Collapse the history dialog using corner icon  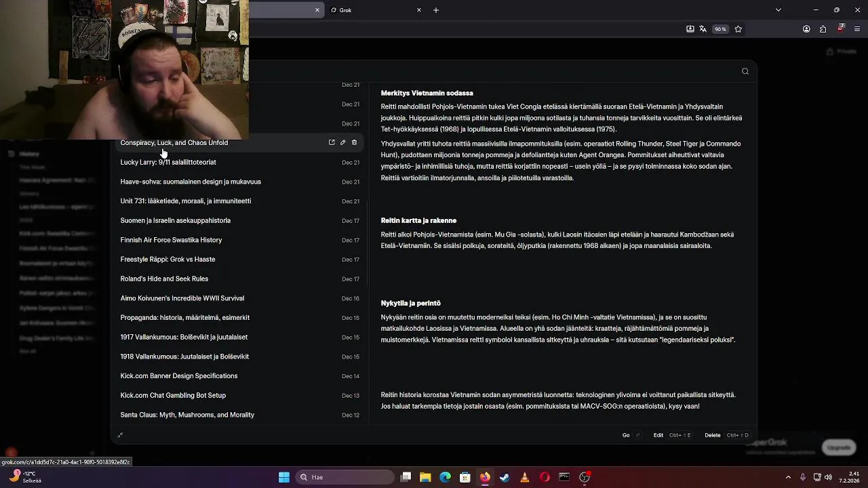tap(120, 435)
